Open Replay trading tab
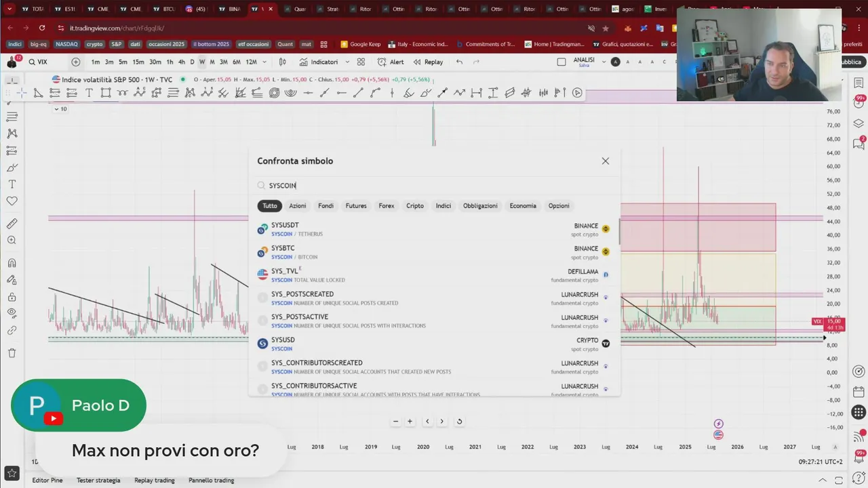Image resolution: width=868 pixels, height=488 pixels. point(155,481)
